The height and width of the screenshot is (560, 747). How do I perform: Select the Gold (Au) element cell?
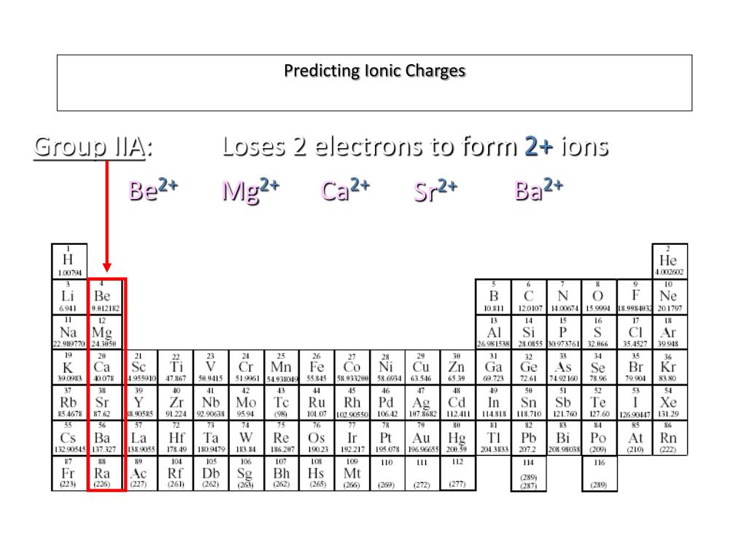[x=422, y=437]
